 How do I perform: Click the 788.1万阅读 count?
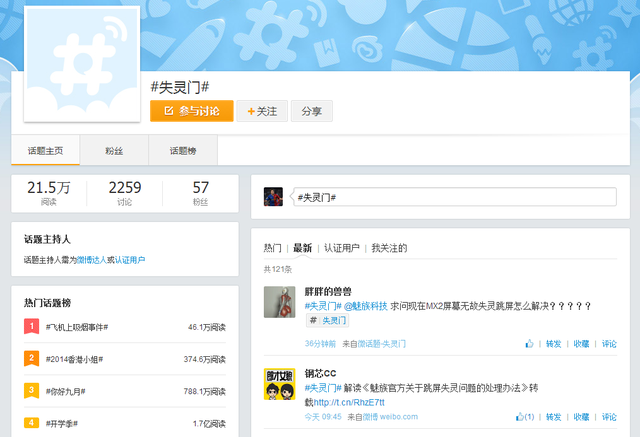[x=204, y=391]
